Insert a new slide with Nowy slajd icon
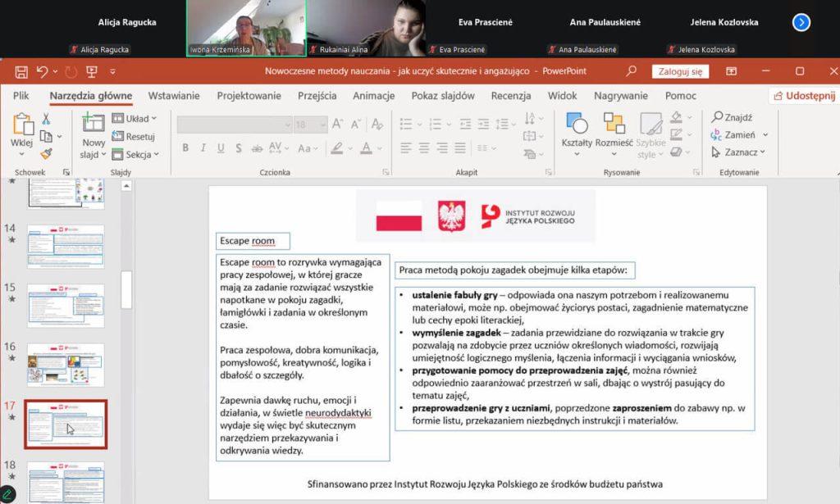The image size is (840, 504). tap(93, 135)
